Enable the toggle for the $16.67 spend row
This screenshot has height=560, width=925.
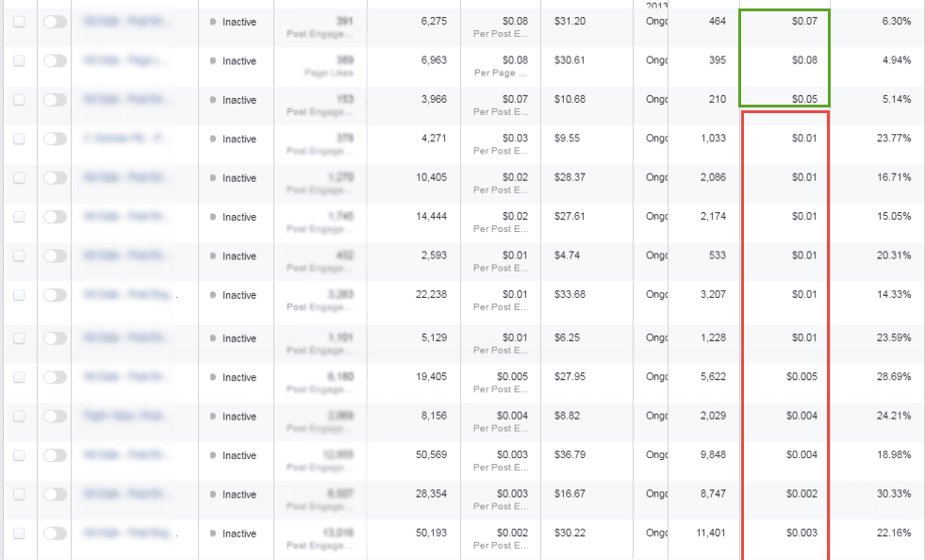click(55, 495)
